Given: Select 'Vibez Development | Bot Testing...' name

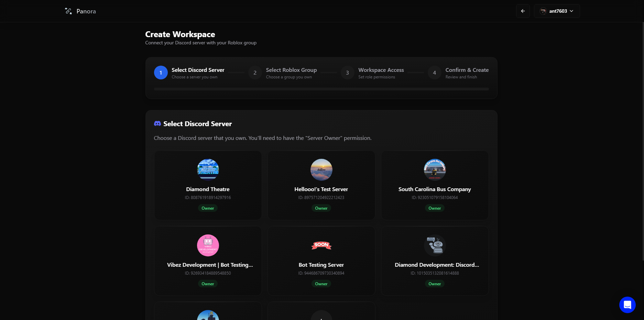Looking at the screenshot, I should pyautogui.click(x=210, y=265).
